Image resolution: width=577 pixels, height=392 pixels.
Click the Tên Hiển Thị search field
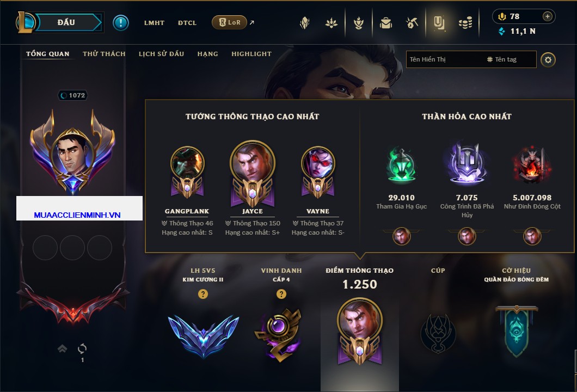[444, 59]
